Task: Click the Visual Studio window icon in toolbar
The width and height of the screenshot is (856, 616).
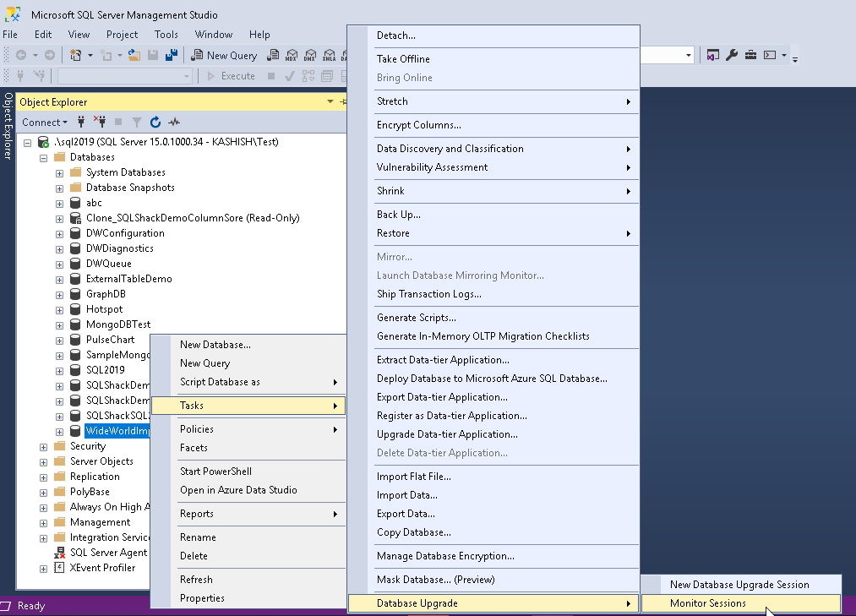Action: tap(713, 55)
